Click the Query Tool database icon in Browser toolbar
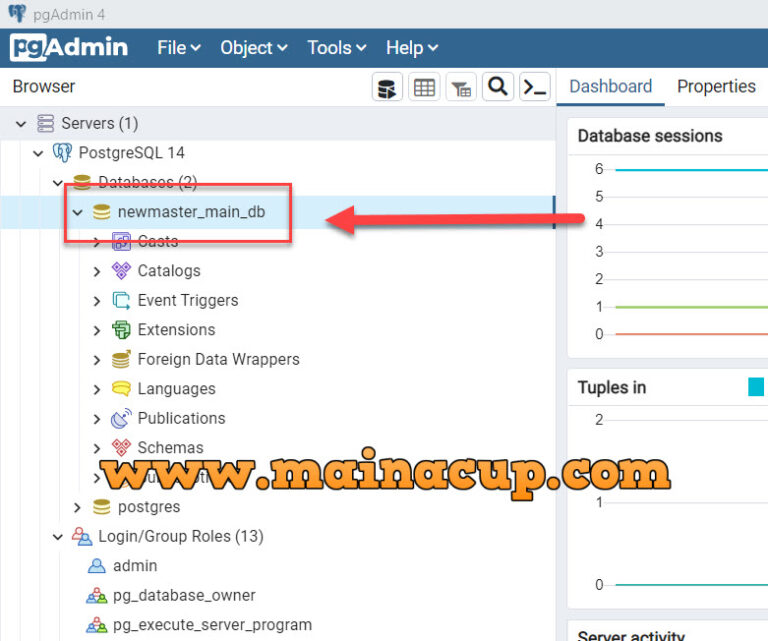This screenshot has width=768, height=641. [x=388, y=87]
